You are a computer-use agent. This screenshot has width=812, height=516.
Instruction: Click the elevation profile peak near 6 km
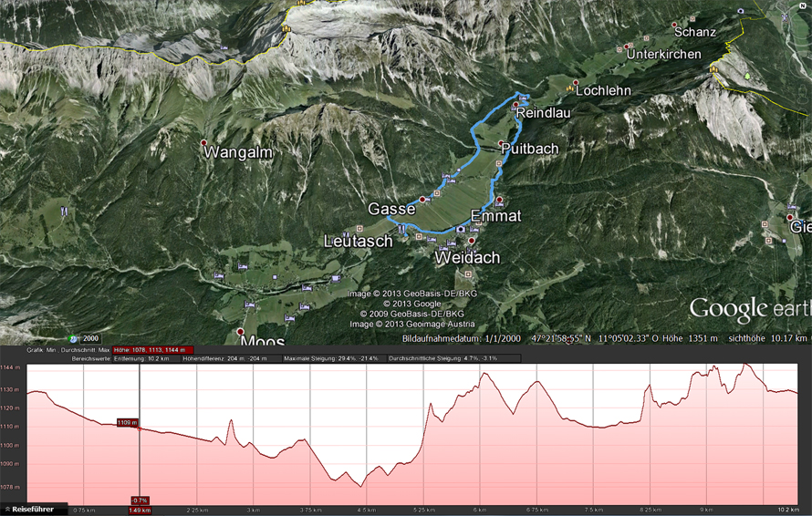(x=485, y=373)
